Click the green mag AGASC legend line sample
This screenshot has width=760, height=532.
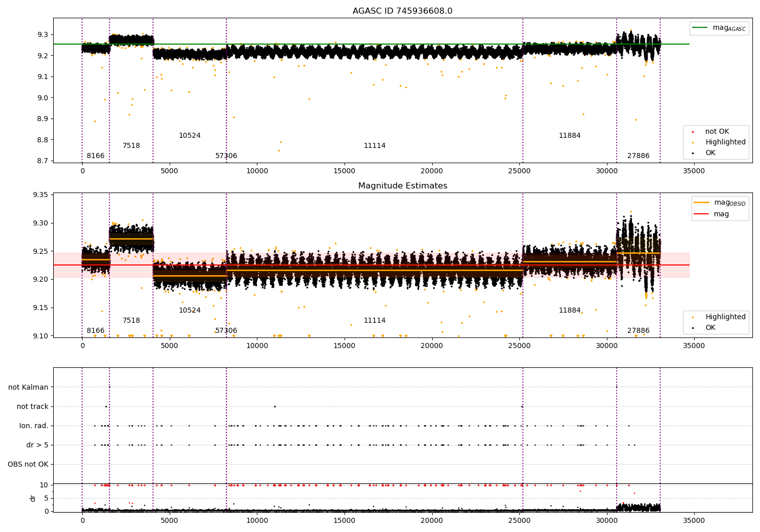pyautogui.click(x=700, y=28)
